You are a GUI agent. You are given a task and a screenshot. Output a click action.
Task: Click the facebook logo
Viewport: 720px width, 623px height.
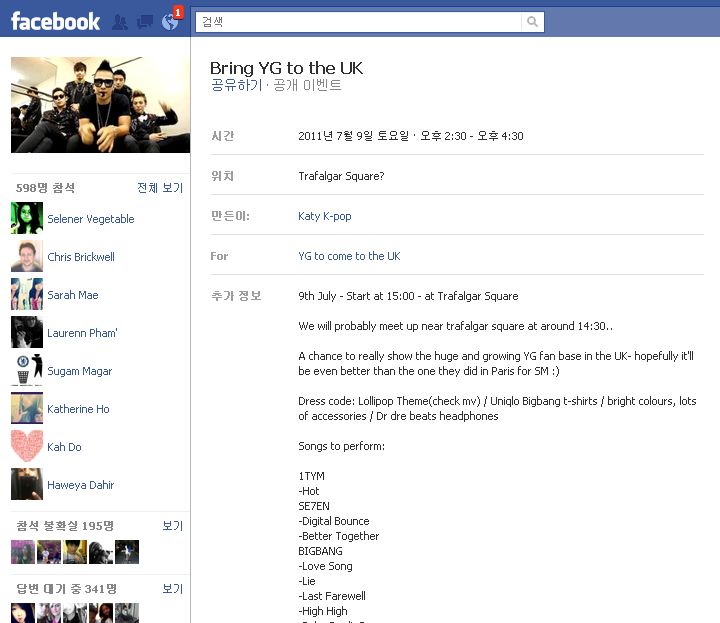point(56,22)
